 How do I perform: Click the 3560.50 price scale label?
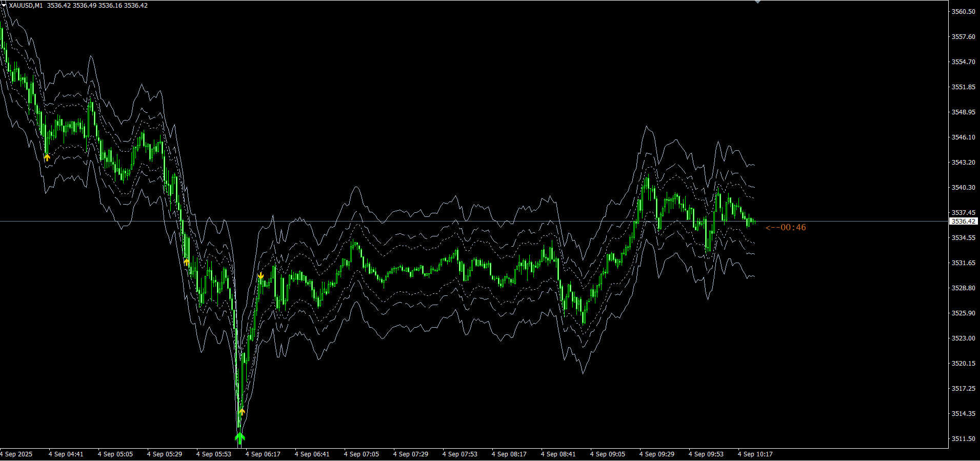(964, 11)
